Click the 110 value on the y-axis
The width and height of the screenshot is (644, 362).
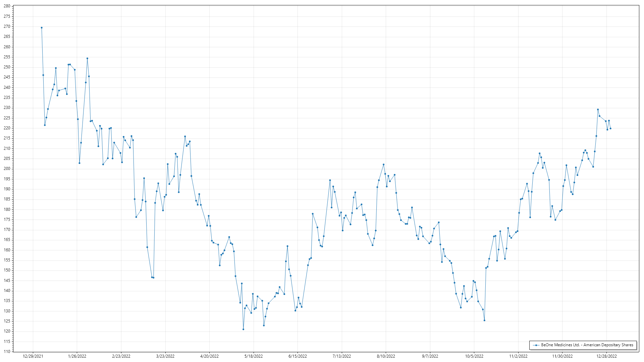pos(7,352)
